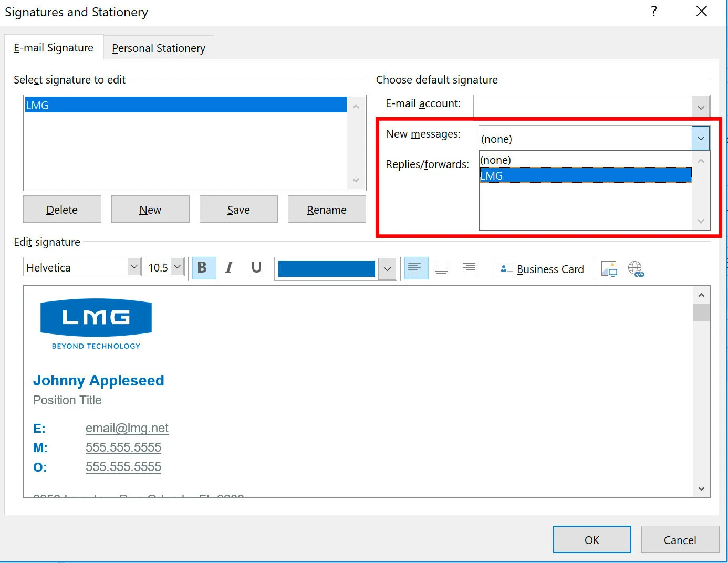Insert hyperlink icon in toolbar
This screenshot has height=563, width=728.
point(636,269)
